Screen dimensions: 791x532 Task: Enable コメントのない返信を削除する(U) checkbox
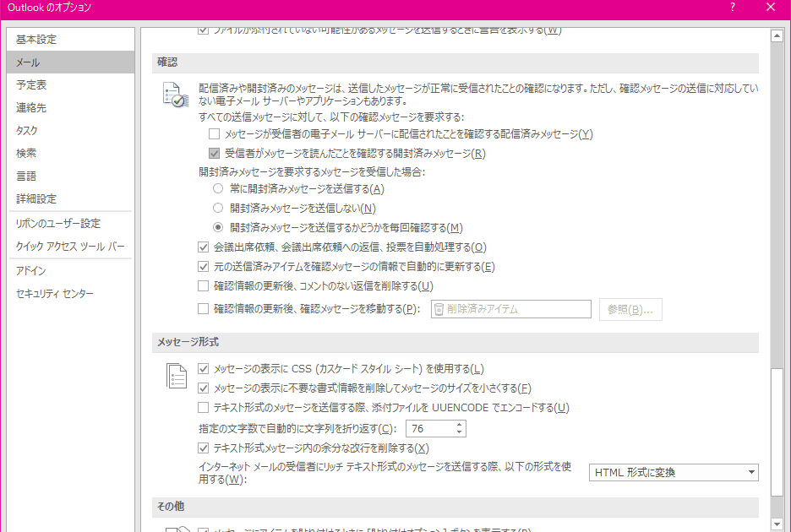204,286
